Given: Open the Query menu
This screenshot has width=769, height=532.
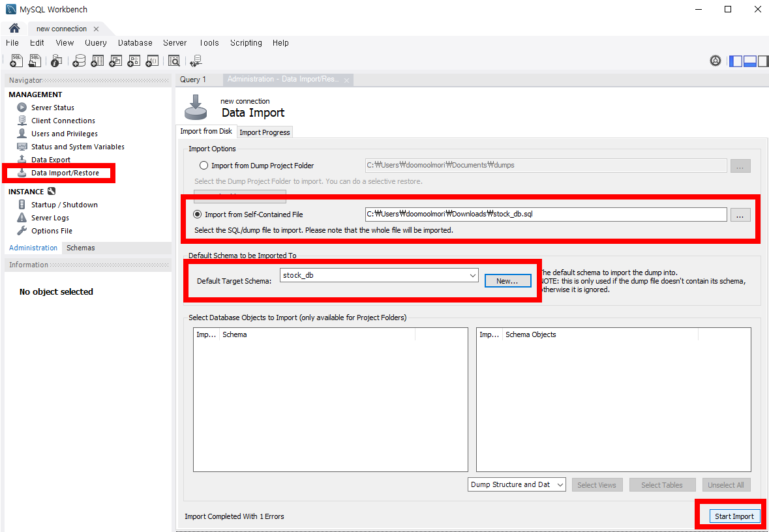Looking at the screenshot, I should pyautogui.click(x=96, y=42).
